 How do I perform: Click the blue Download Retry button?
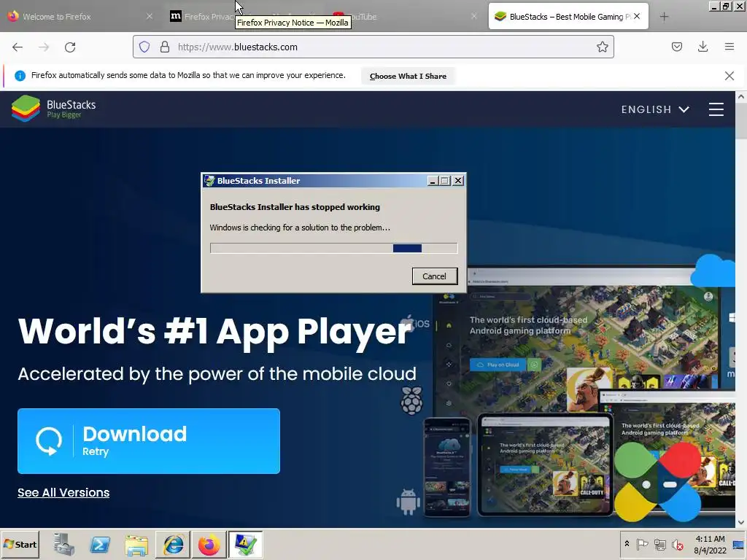coord(149,441)
